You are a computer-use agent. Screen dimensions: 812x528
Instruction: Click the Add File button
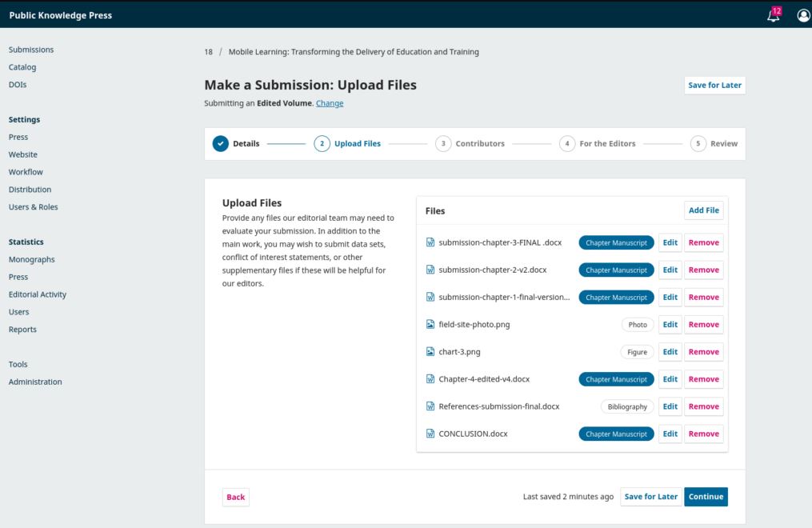[704, 210]
